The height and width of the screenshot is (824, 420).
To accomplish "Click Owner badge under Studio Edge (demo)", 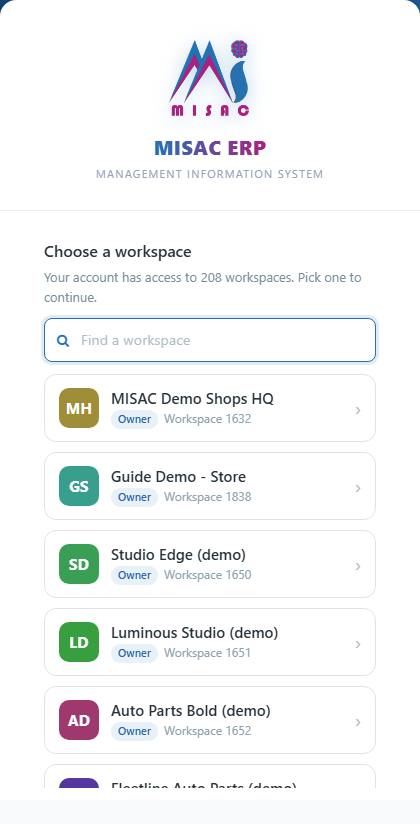I will tap(134, 575).
